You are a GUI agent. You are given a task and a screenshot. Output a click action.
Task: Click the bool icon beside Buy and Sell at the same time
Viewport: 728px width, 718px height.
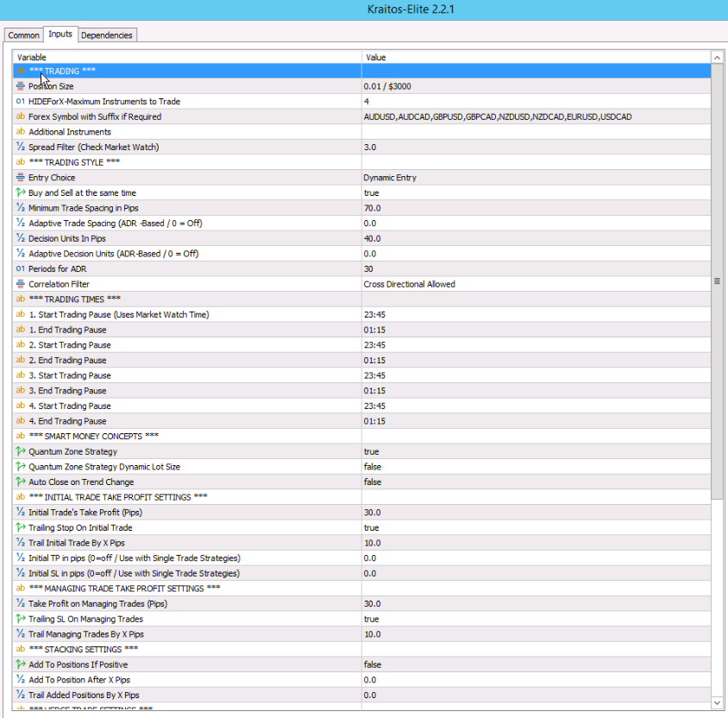click(x=21, y=192)
